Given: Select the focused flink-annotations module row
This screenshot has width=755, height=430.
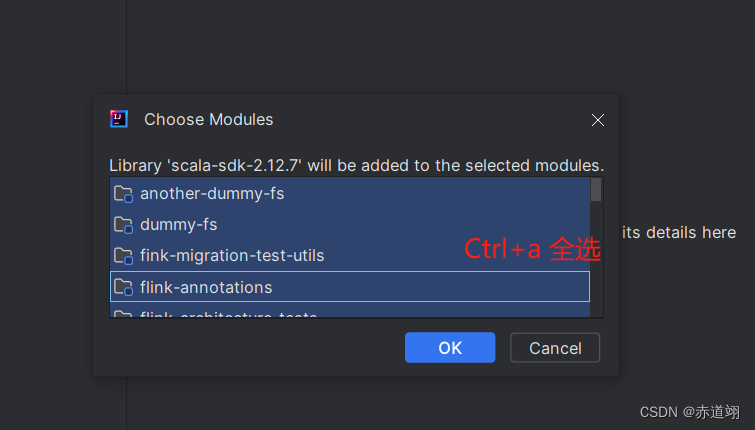Looking at the screenshot, I should coord(350,287).
